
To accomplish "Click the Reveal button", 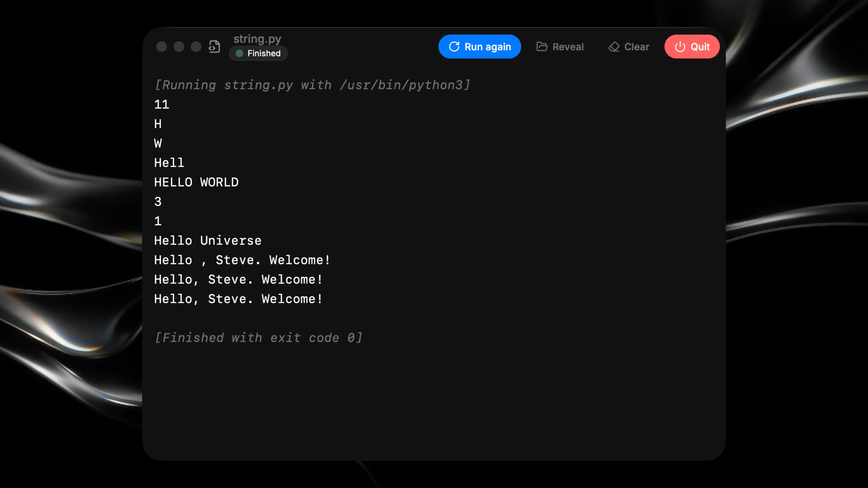I will (x=560, y=46).
